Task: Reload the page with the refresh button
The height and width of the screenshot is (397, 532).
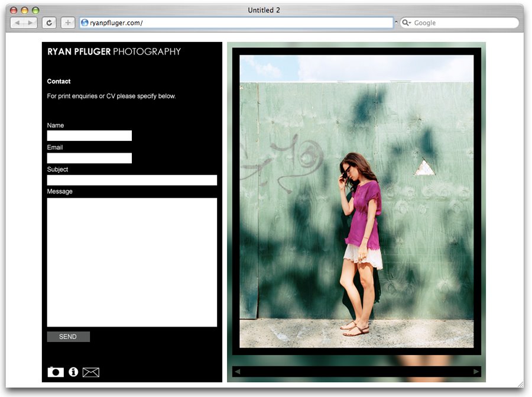Action: tap(49, 22)
